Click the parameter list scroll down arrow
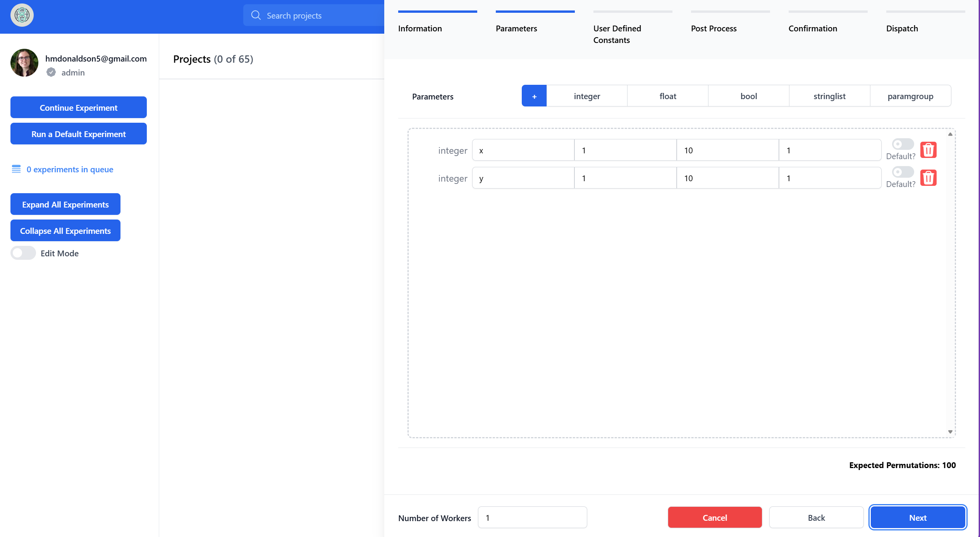 point(950,432)
